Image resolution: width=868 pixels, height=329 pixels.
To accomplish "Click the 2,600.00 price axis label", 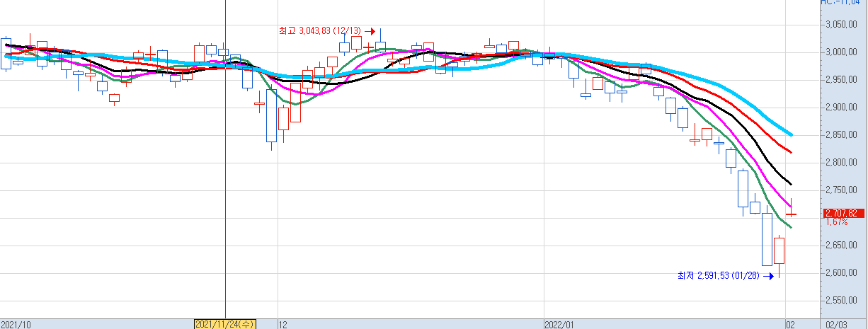I will [x=842, y=273].
